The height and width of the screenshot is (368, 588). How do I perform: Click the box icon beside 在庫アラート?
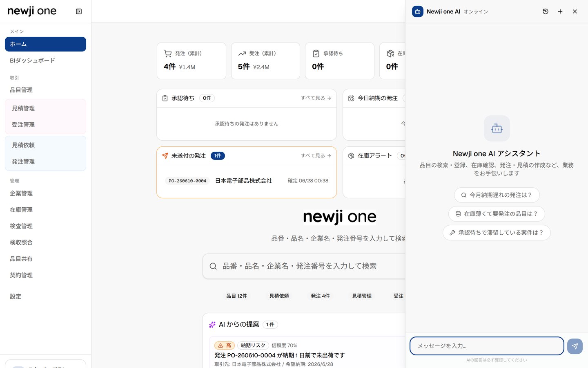(351, 156)
